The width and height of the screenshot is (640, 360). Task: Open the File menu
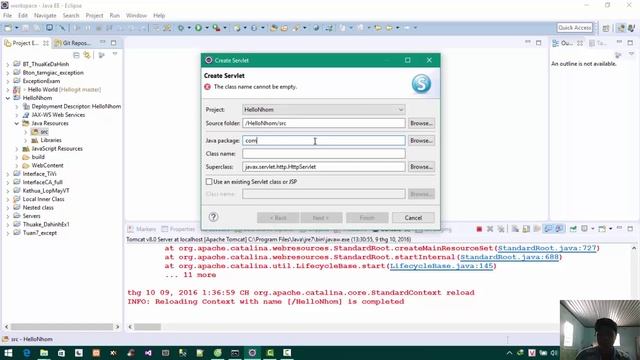tap(7, 16)
